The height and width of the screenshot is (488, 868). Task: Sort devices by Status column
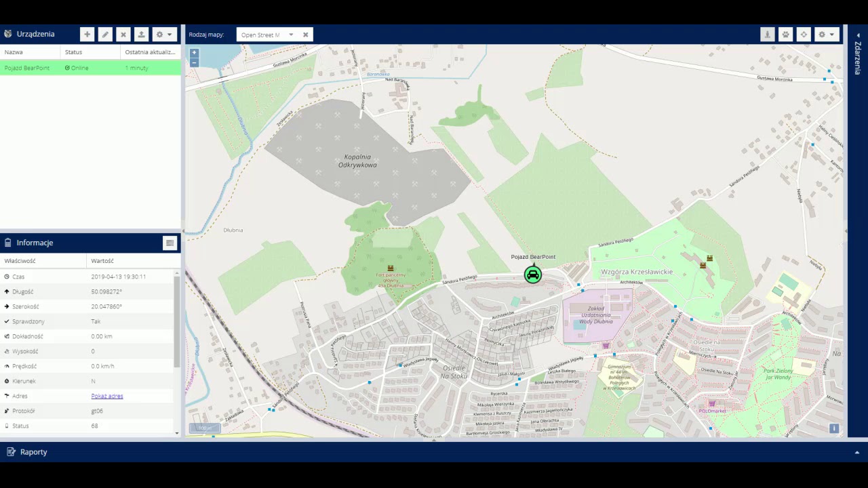[90, 52]
